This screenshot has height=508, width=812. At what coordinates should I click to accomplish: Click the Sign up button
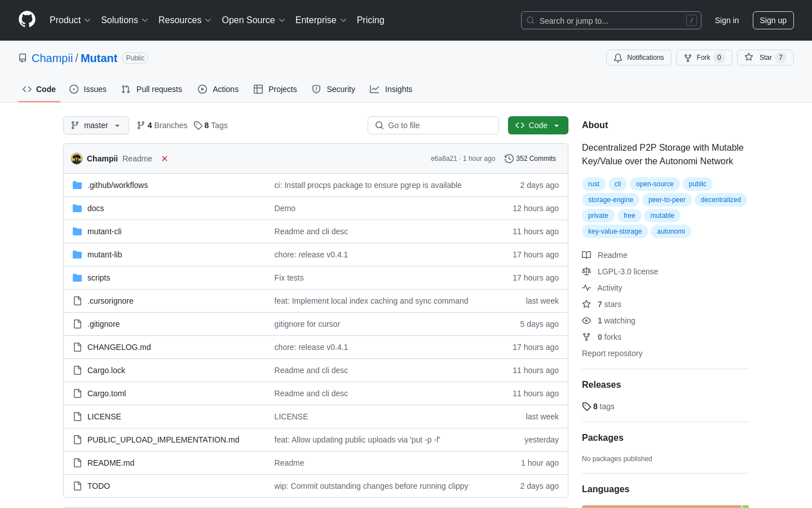tap(773, 20)
